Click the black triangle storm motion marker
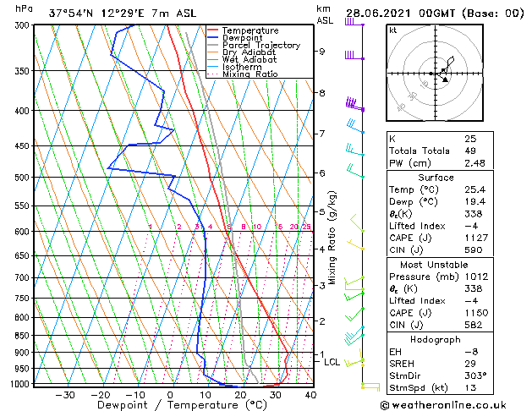Screen dimensions: 532x411 tap(445, 79)
